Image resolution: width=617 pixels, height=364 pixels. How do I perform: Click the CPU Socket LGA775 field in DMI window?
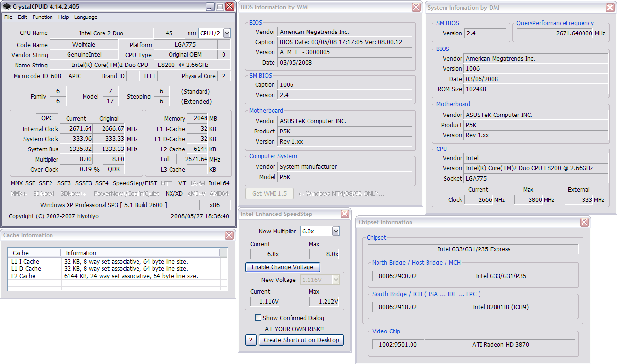(x=536, y=179)
